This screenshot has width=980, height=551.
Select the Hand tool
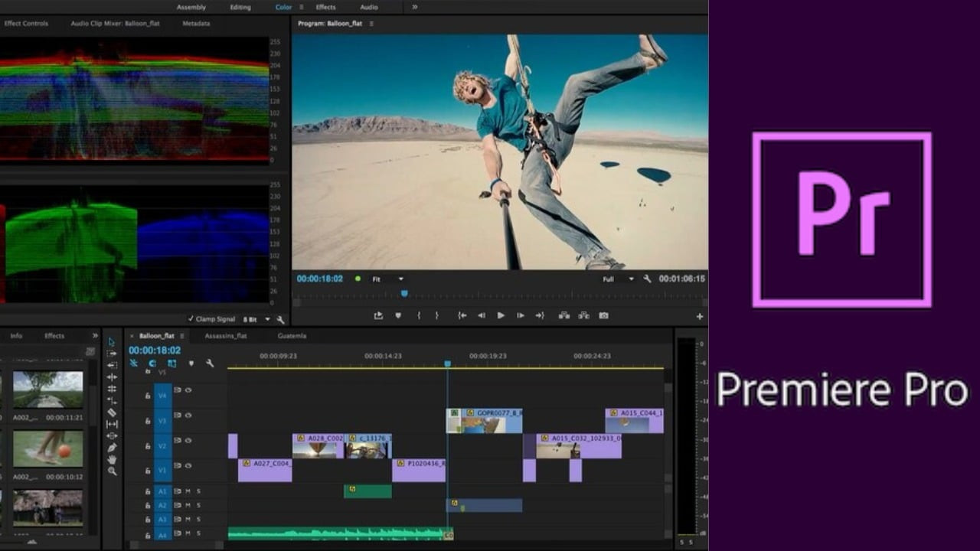click(x=112, y=459)
